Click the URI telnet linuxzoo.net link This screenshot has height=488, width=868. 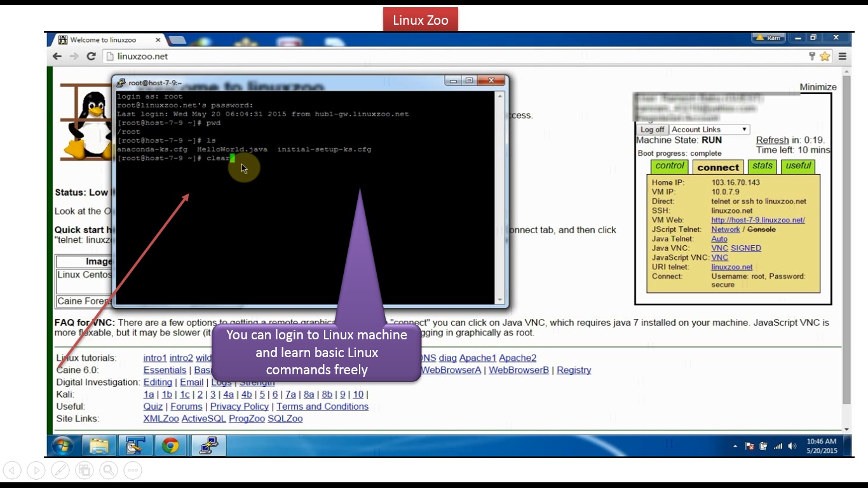pos(732,267)
